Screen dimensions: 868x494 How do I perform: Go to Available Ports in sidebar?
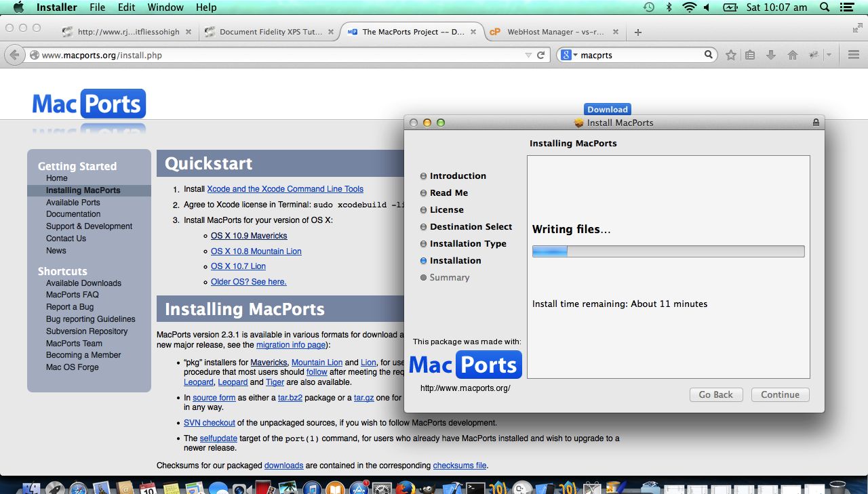click(x=73, y=203)
